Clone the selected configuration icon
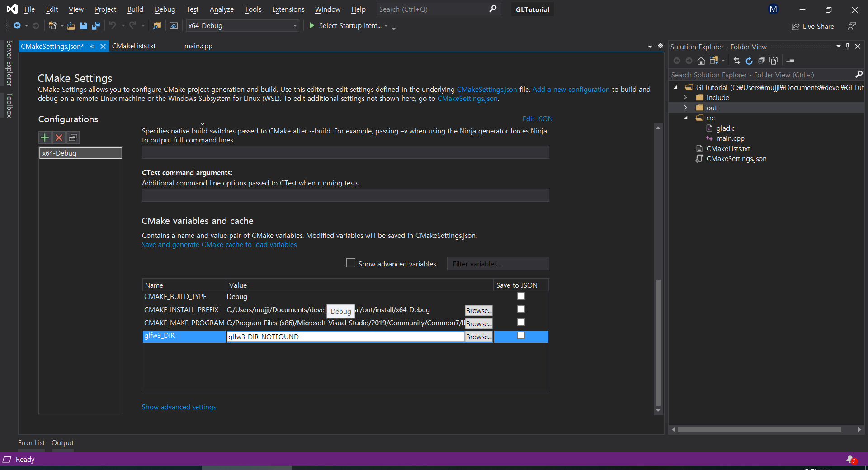Screen dimensions: 868x470 click(73, 138)
